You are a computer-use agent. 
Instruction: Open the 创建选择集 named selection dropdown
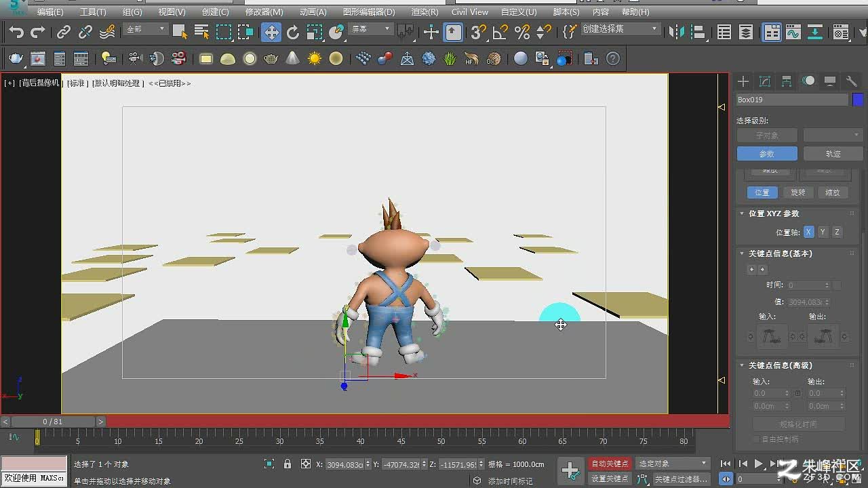tap(620, 29)
